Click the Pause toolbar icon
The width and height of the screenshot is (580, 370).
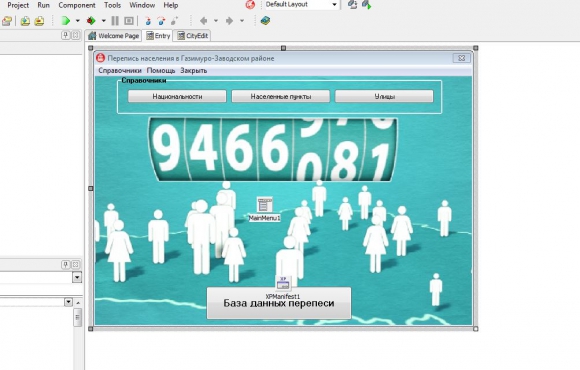click(115, 21)
